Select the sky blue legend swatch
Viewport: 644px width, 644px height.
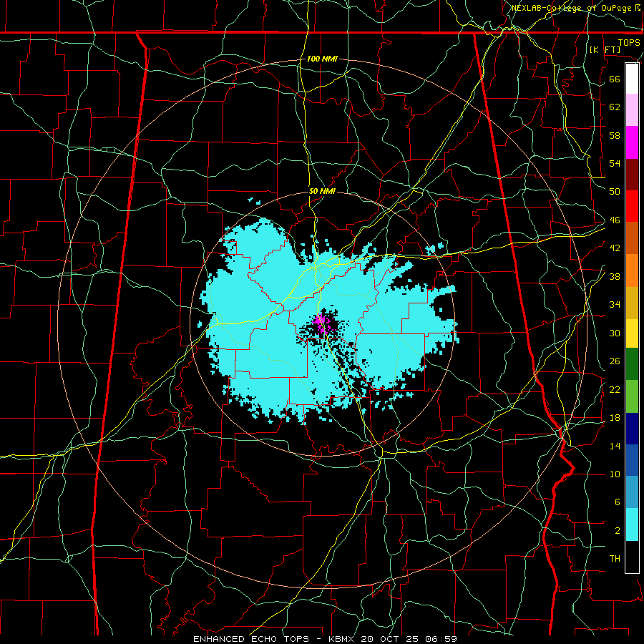(x=632, y=492)
